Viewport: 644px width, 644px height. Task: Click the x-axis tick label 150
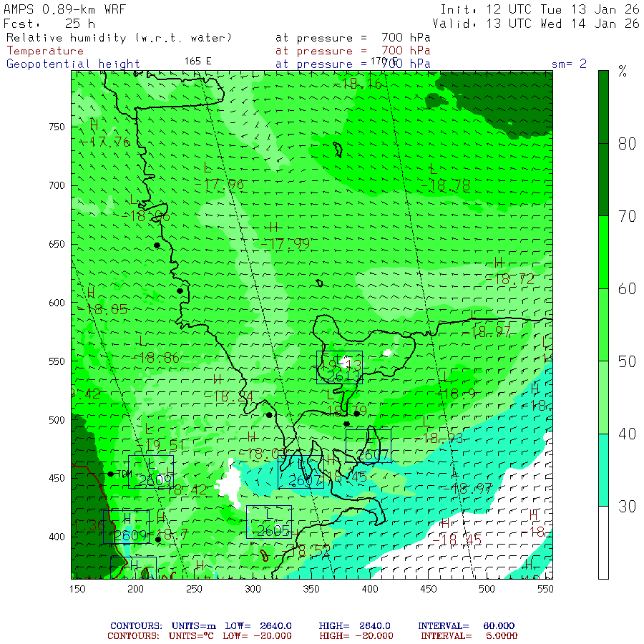pyautogui.click(x=77, y=589)
